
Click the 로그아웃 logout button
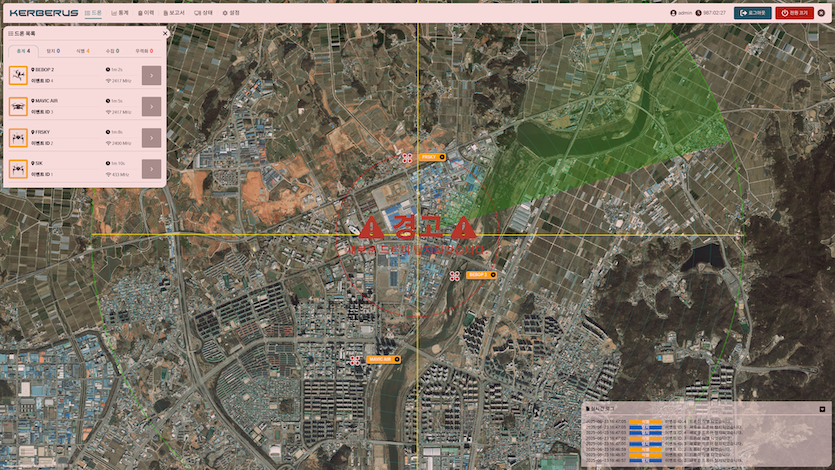(x=752, y=13)
